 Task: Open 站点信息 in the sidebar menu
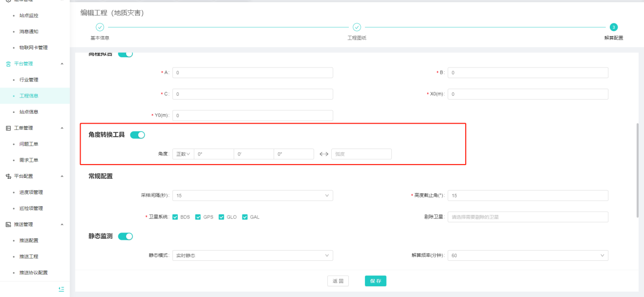coord(29,112)
